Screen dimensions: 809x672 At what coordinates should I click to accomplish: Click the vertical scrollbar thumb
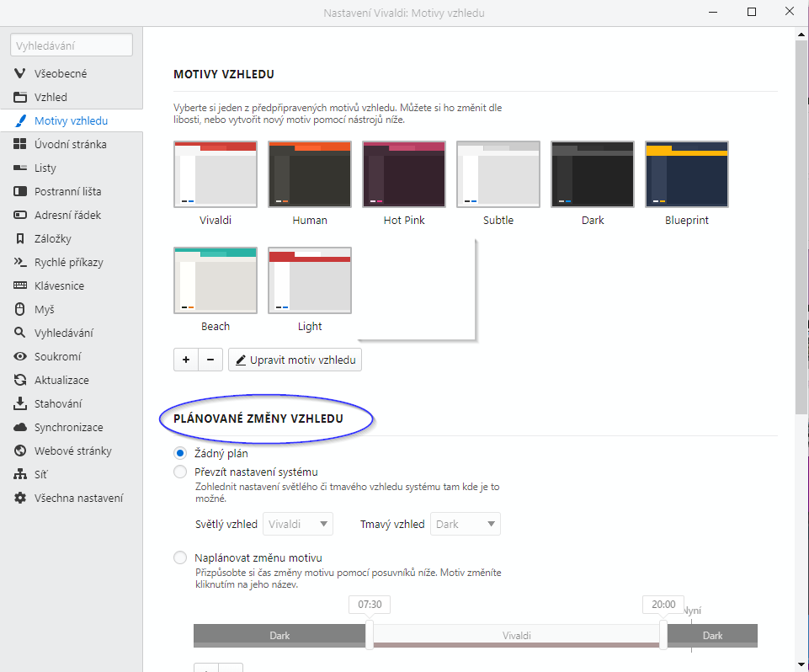pos(801,227)
